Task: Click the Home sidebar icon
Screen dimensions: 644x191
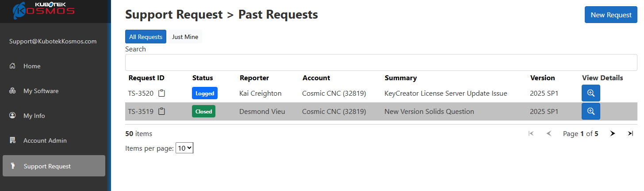Action: [x=12, y=66]
